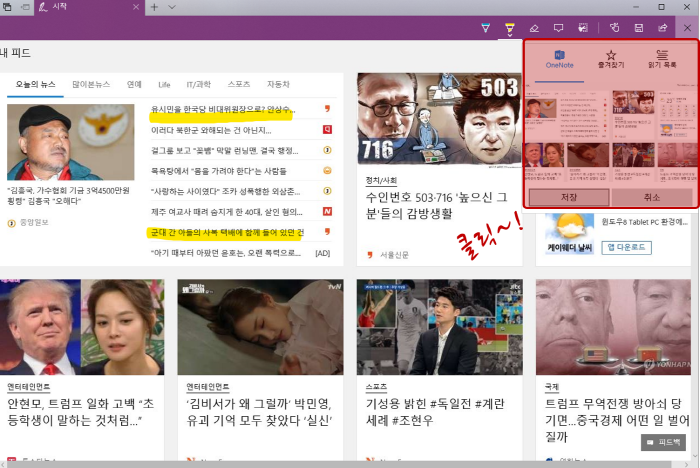700x468 pixels.
Task: Activate the Clip tool
Action: click(x=583, y=28)
